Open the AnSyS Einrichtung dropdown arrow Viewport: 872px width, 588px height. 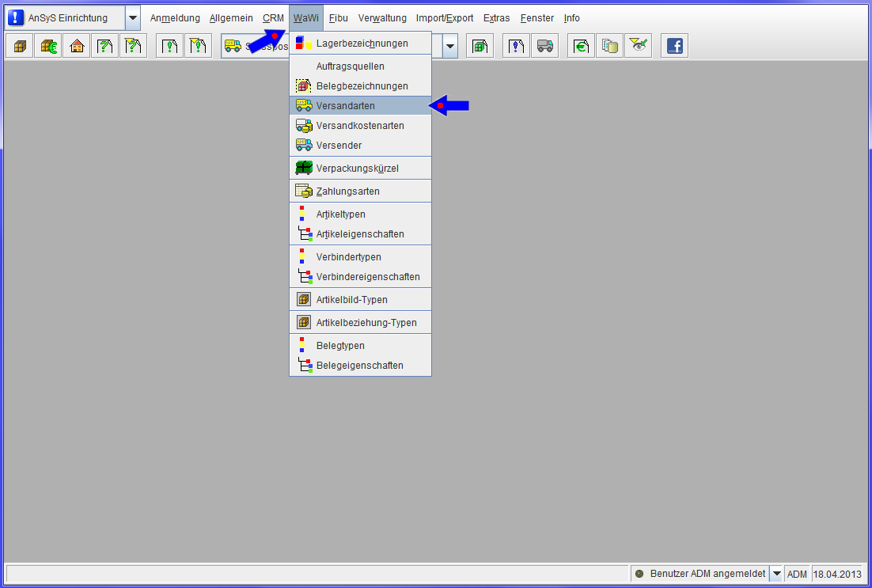pyautogui.click(x=133, y=17)
